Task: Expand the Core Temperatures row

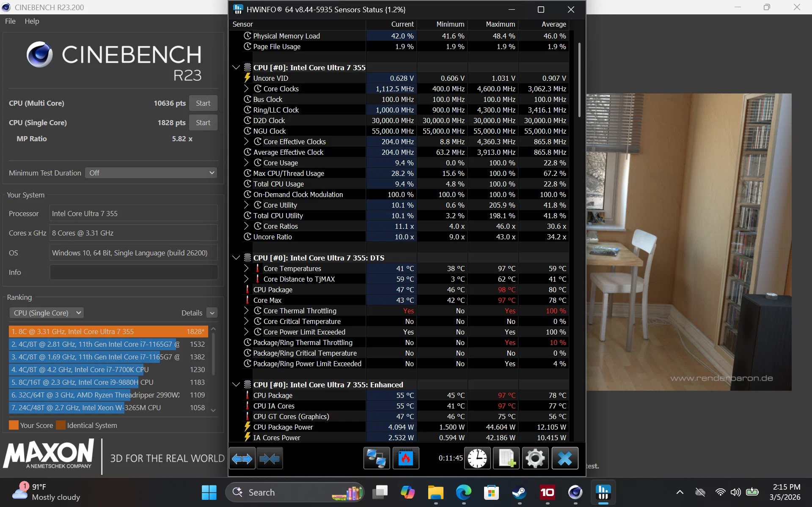Action: [246, 269]
